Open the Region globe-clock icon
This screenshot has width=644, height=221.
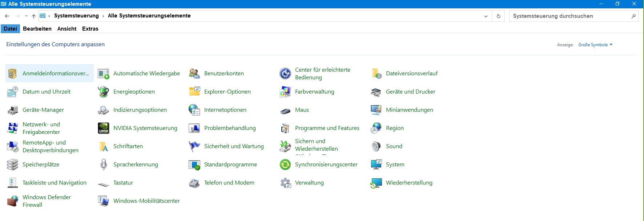[x=376, y=128]
